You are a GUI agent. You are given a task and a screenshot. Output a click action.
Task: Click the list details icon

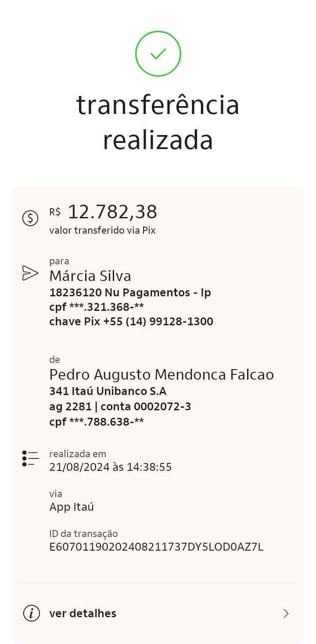[30, 458]
